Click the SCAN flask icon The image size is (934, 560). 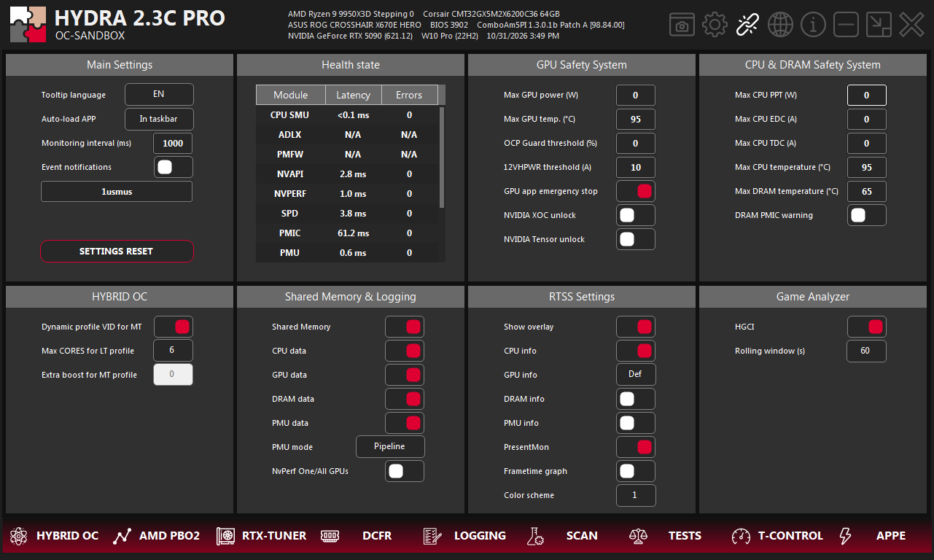[535, 536]
